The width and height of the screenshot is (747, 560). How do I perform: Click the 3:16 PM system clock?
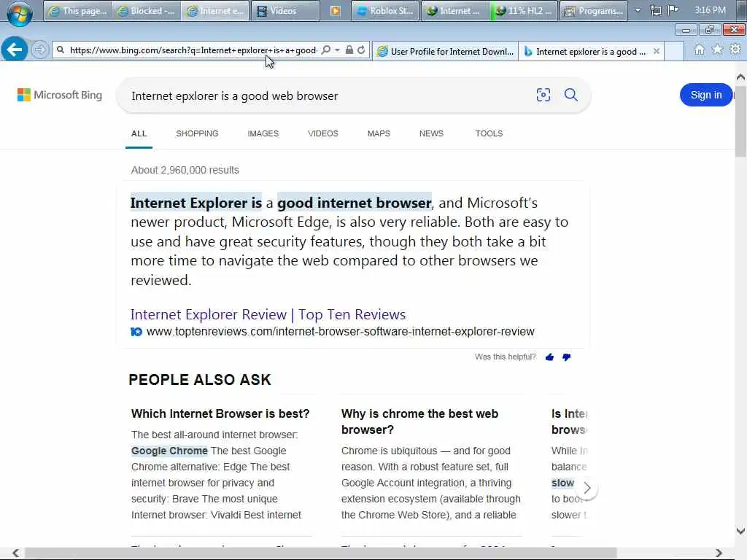pos(710,10)
